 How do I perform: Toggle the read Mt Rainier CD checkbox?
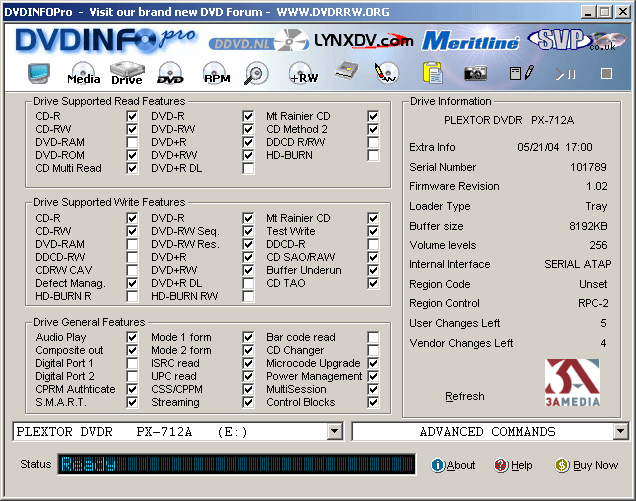(x=373, y=116)
